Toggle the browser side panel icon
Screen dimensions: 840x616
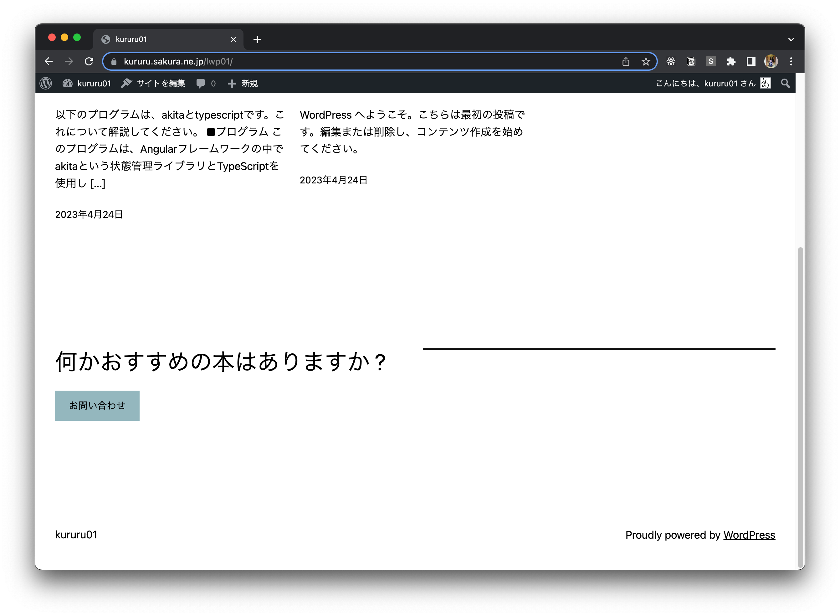tap(750, 62)
